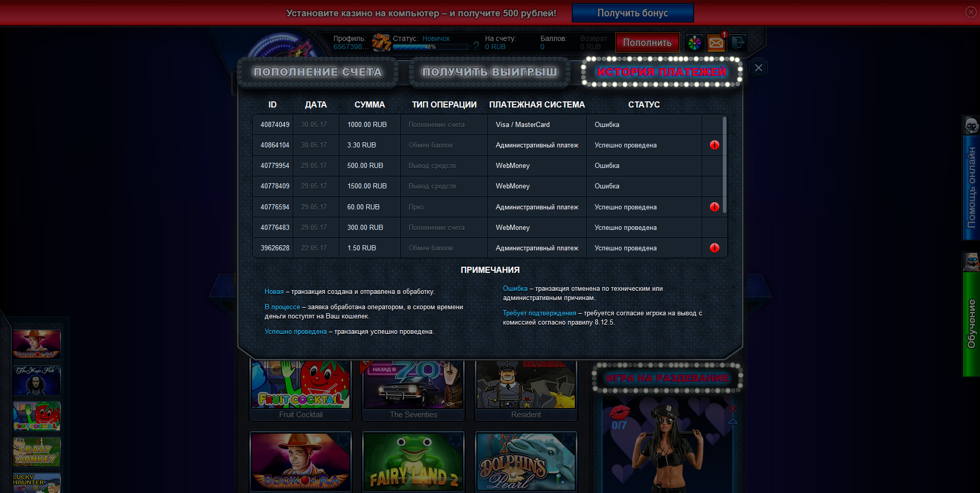Select the История платежей tab
980x493 pixels.
661,72
